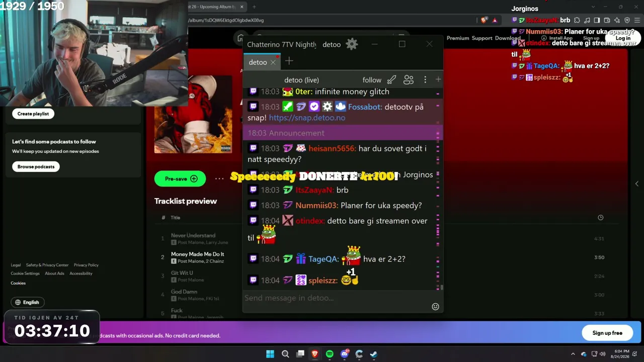The height and width of the screenshot is (362, 644).
Task: Open the Support link in Spotify header
Action: (482, 38)
